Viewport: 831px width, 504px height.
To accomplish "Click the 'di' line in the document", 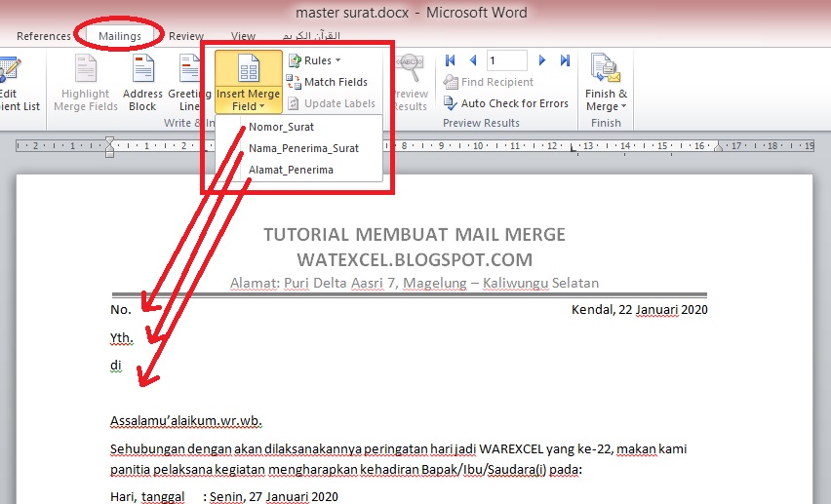I will coord(115,366).
